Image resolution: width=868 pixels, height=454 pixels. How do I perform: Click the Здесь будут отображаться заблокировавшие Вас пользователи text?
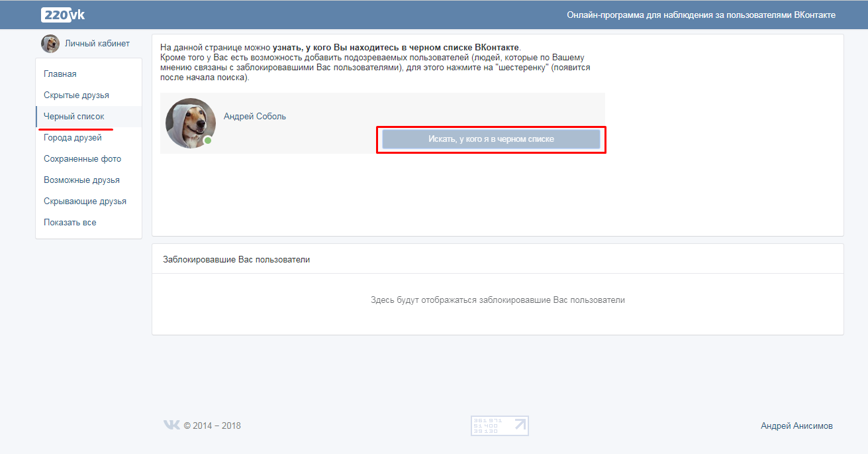498,300
